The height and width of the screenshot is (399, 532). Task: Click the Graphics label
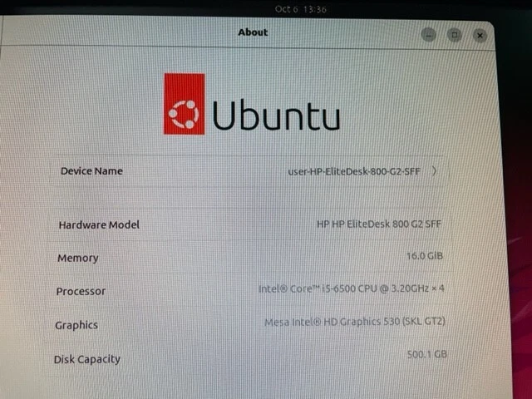76,325
